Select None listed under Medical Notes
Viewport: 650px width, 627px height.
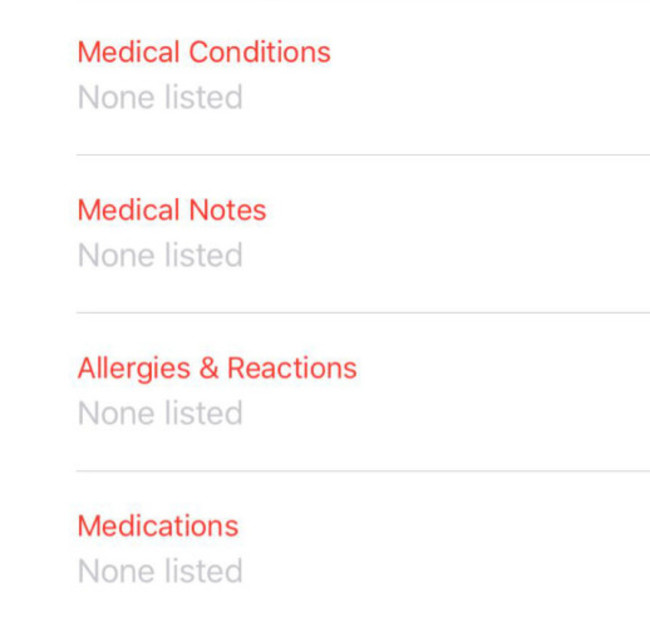160,256
